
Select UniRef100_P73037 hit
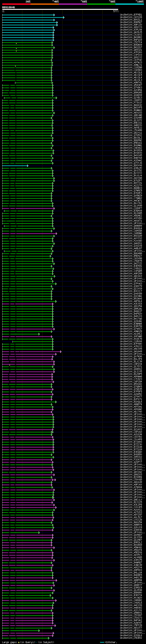(131, 103)
